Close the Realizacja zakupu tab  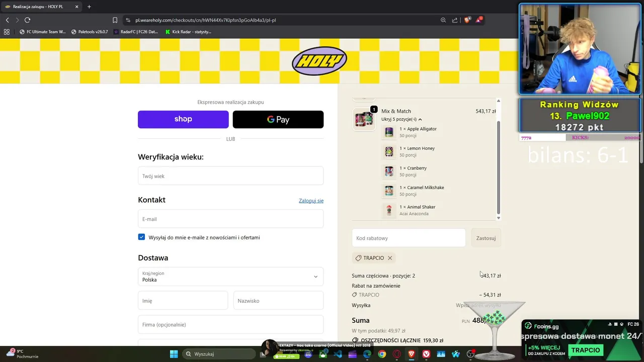click(77, 7)
